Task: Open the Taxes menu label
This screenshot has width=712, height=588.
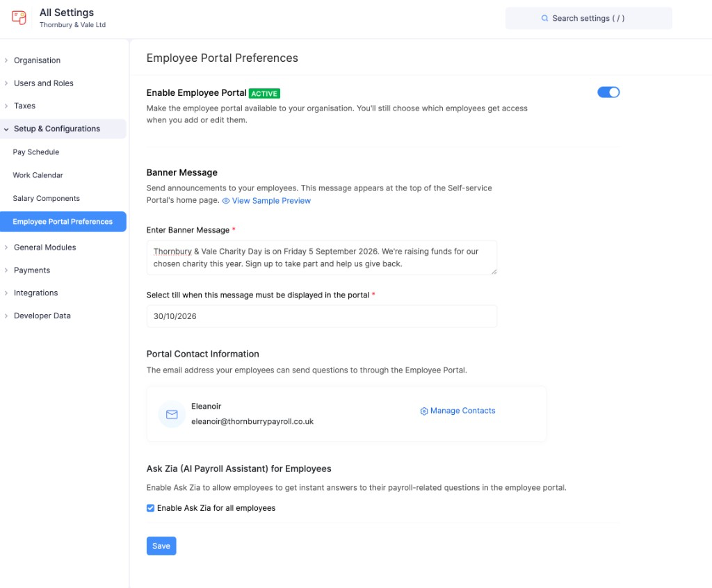Action: [x=24, y=106]
